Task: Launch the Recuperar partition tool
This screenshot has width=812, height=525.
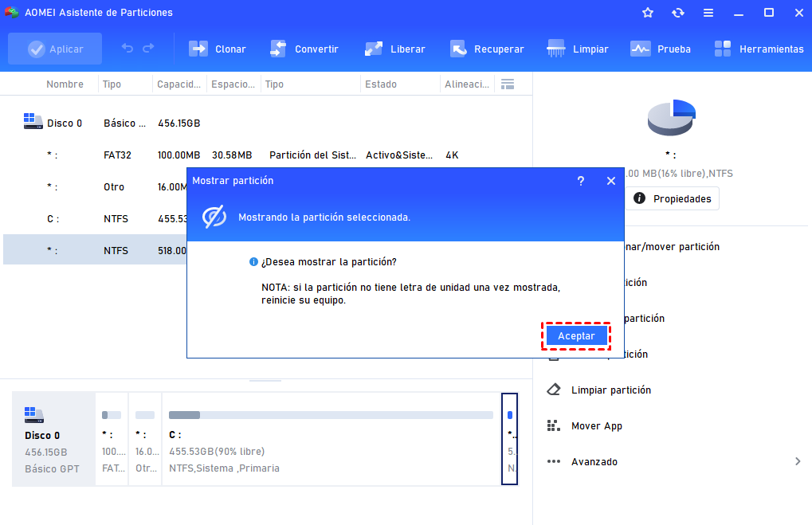Action: pos(487,49)
